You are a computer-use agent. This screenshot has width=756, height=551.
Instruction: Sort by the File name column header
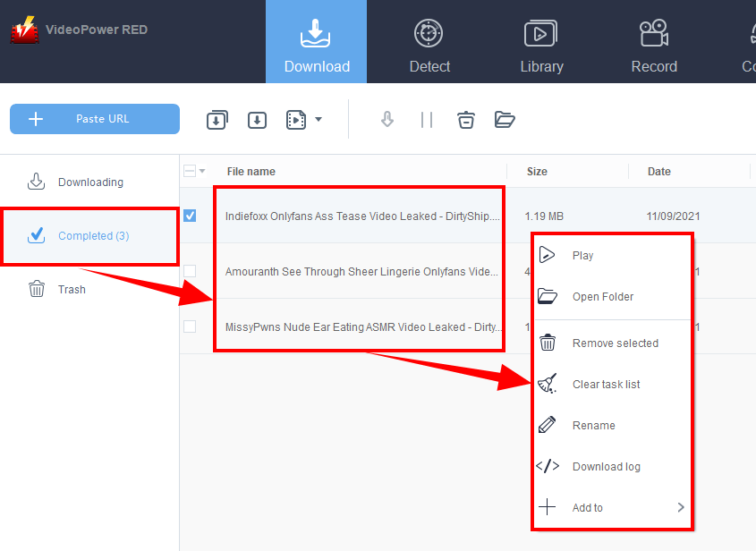click(251, 172)
